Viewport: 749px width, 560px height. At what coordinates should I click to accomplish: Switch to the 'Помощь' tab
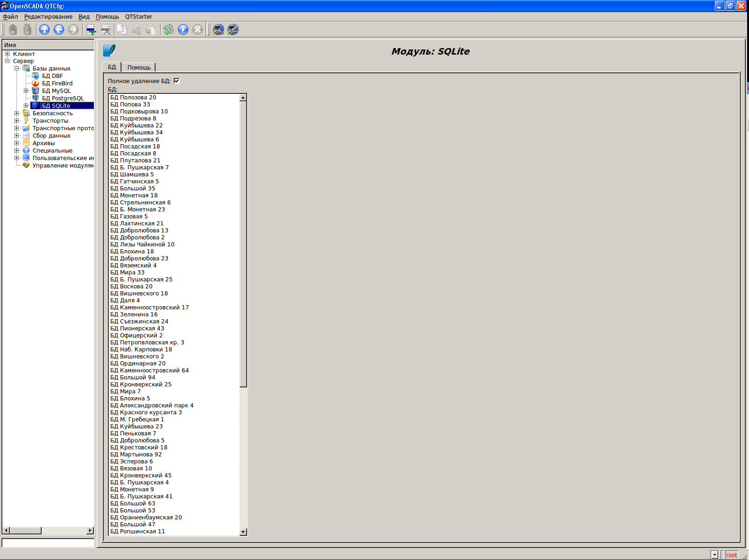pyautogui.click(x=139, y=67)
